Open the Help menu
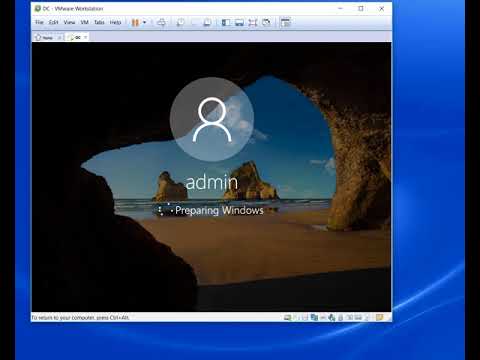The width and height of the screenshot is (480, 360). [115, 22]
